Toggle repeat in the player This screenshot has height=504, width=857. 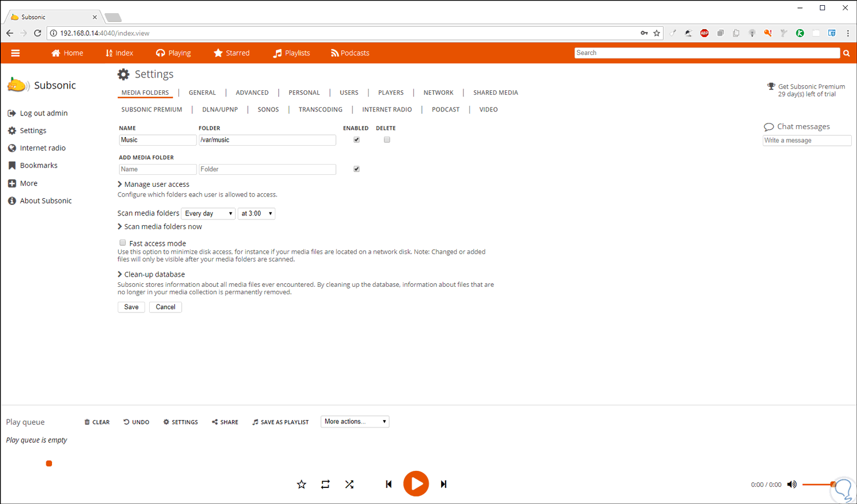tap(325, 485)
